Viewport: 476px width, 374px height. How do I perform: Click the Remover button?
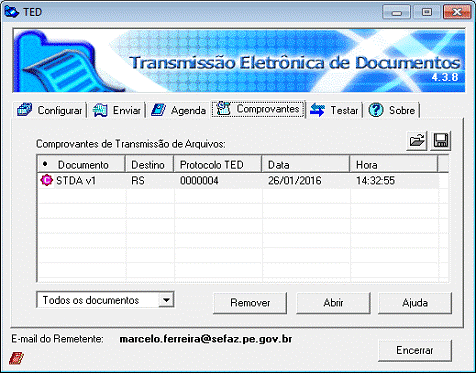250,303
